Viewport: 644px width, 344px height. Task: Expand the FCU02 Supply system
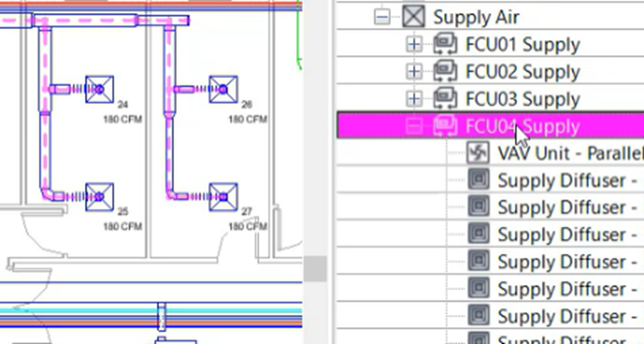pyautogui.click(x=414, y=71)
